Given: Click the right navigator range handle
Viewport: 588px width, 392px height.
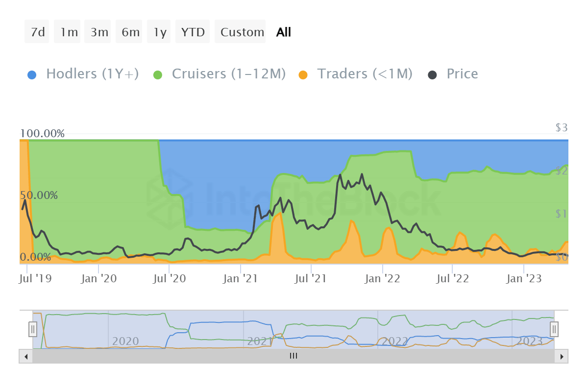Looking at the screenshot, I should [x=554, y=328].
